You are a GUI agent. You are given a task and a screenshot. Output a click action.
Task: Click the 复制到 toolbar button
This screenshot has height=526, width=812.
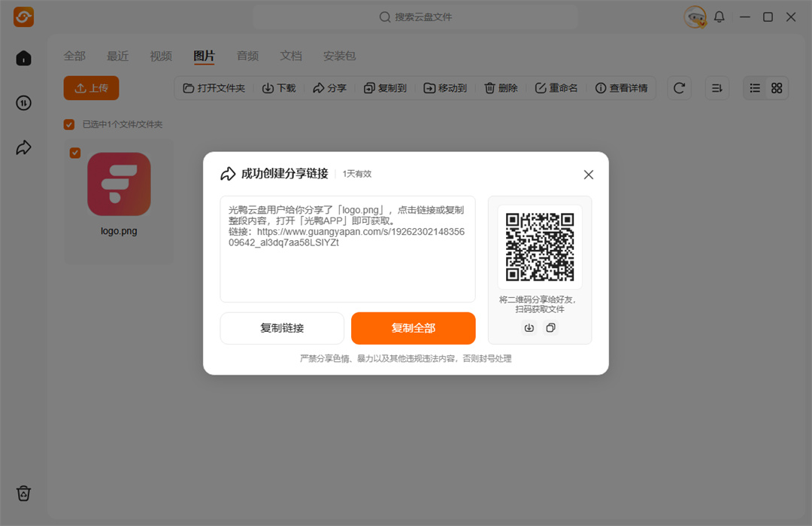385,88
